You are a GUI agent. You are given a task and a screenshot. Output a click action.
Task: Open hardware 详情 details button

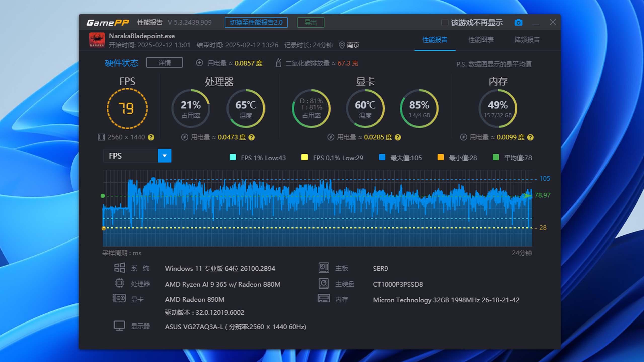coord(165,62)
